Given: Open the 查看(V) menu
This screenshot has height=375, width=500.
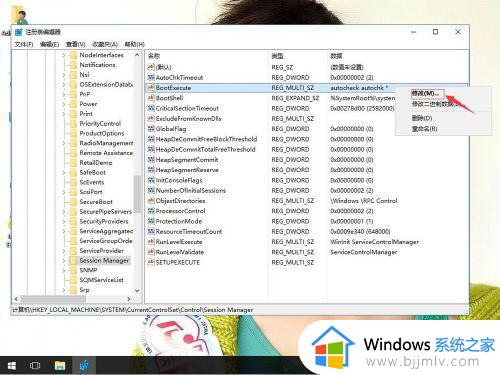Looking at the screenshot, I should tap(75, 44).
